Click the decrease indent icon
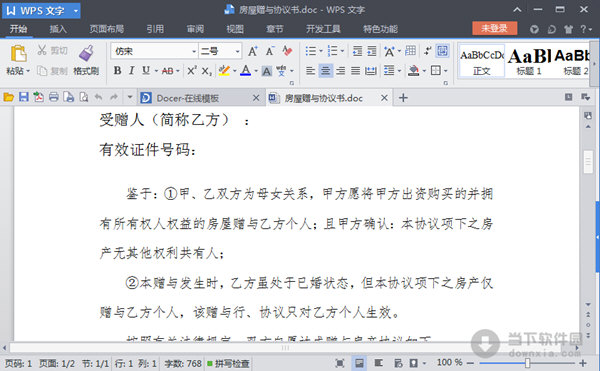 click(357, 51)
